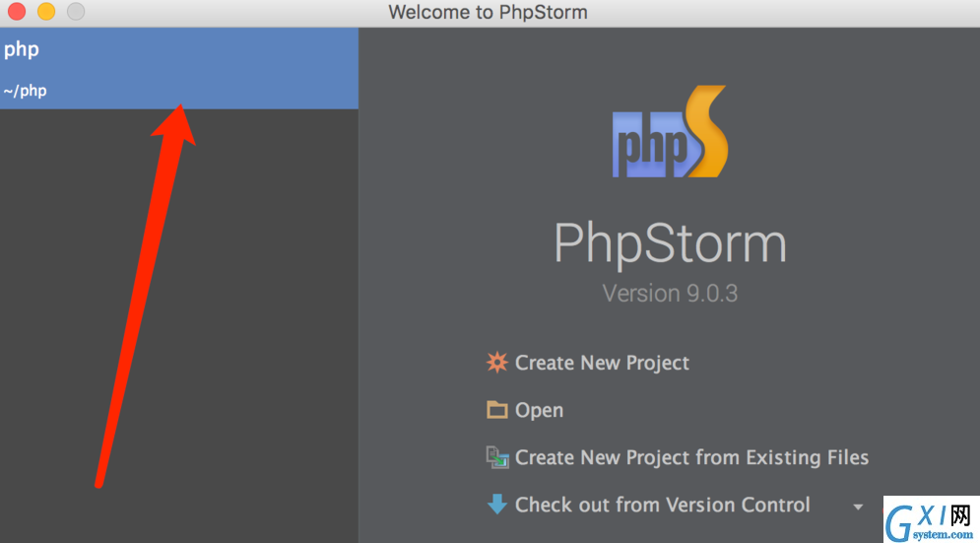Choose the Open link

(539, 410)
